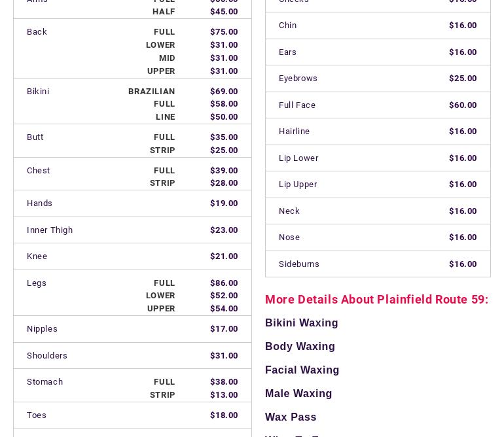This screenshot has height=437, width=504.
Task: Click the More Details About Plainfield heading
Action: 376,299
